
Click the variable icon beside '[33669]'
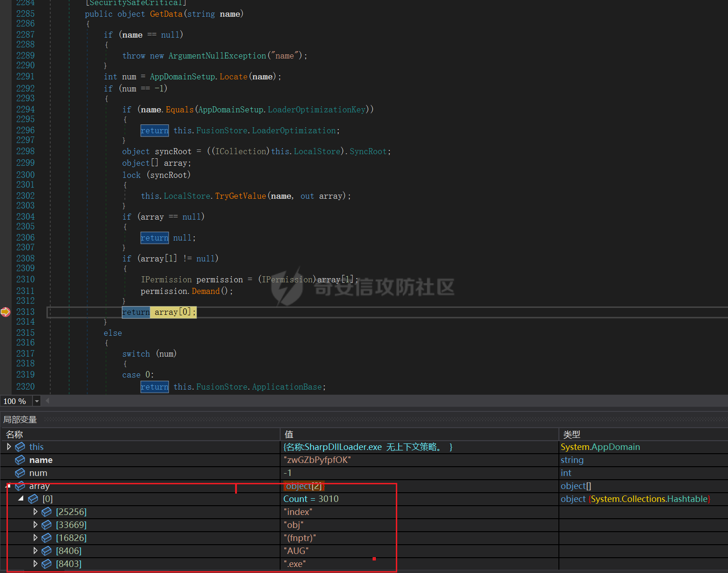[46, 525]
